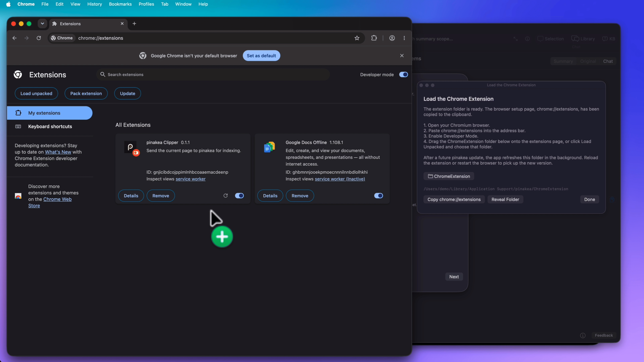Image resolution: width=644 pixels, height=362 pixels.
Task: Reload the pinakea Clipper extension
Action: [x=226, y=196]
